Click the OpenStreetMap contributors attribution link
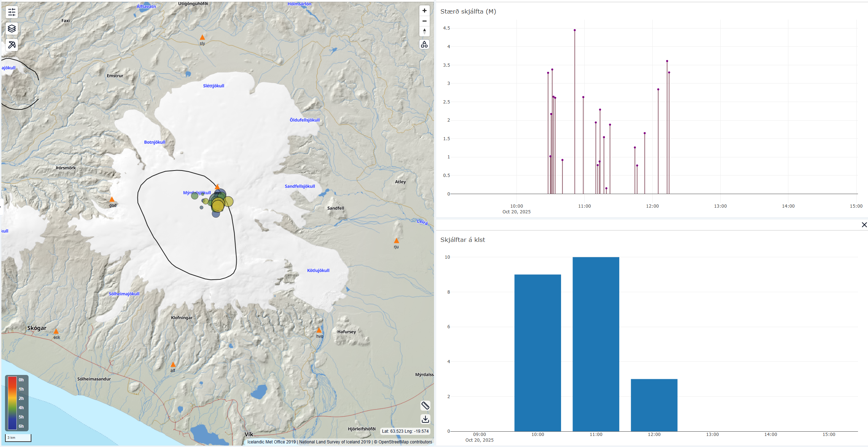The width and height of the screenshot is (868, 447). (x=405, y=442)
